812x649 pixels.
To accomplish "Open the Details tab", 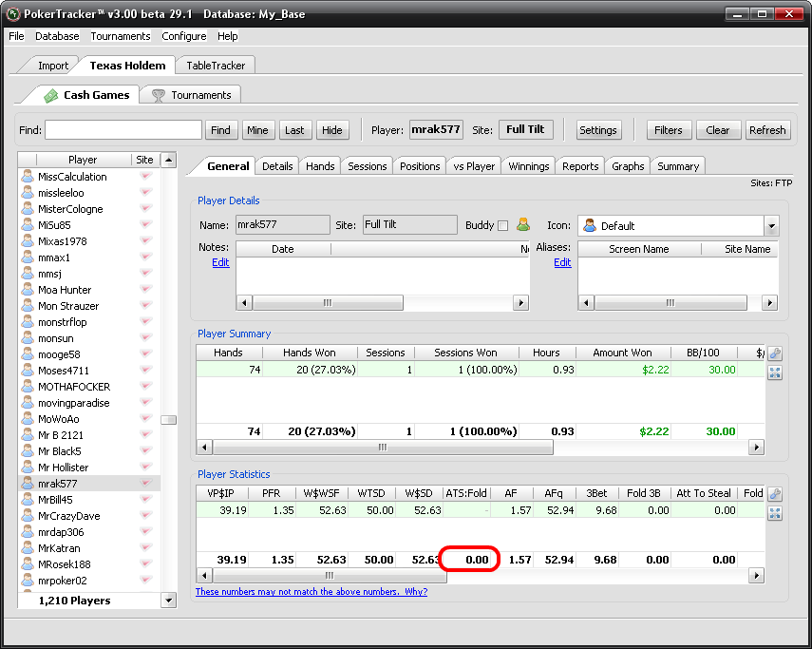I will [x=277, y=166].
